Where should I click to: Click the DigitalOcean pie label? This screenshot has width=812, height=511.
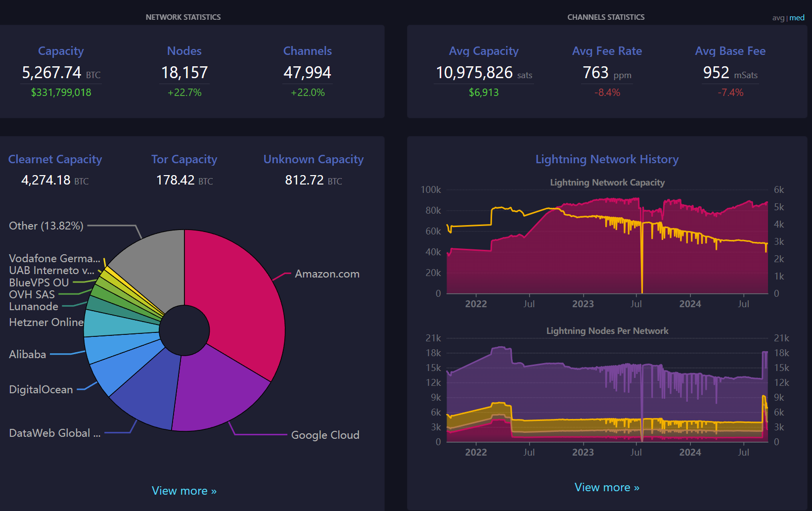(41, 390)
